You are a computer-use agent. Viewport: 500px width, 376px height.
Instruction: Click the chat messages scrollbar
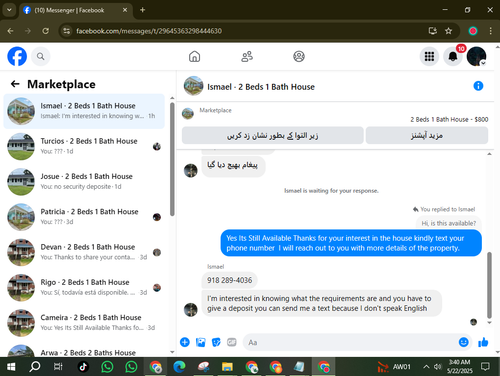(489, 285)
